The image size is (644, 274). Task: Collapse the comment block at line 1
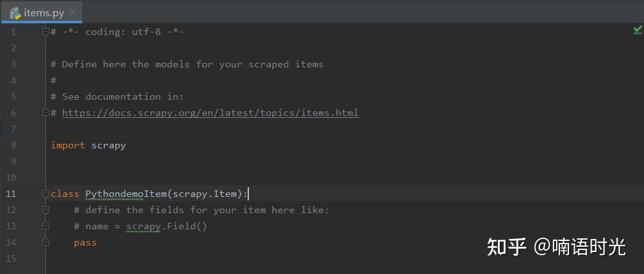point(46,32)
